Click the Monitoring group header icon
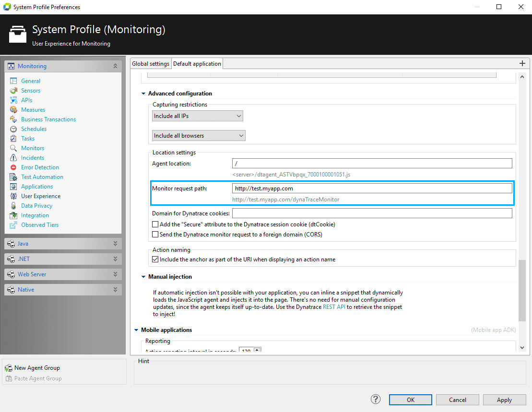 tap(11, 66)
